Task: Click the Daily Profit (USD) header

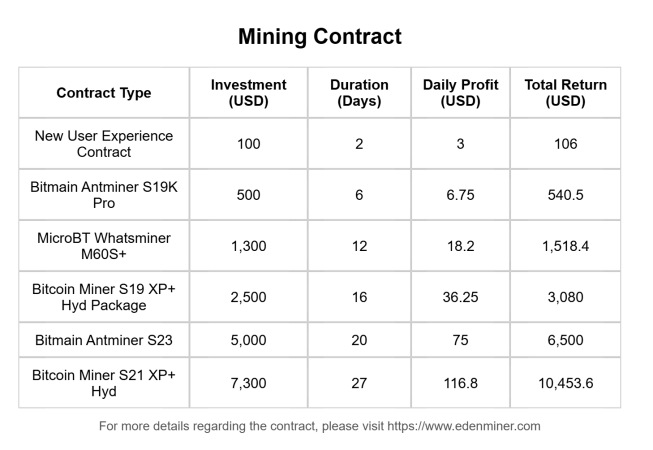Action: click(x=460, y=93)
